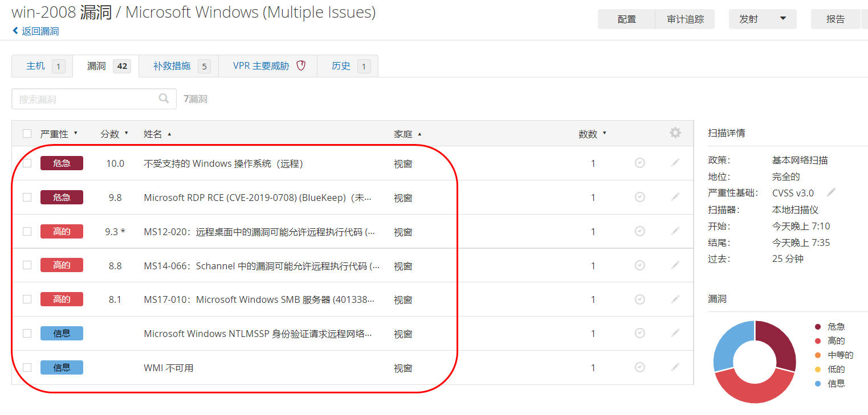The height and width of the screenshot is (415, 868).
Task: Click check-circle icon in the 10.0 score row
Action: (x=640, y=163)
